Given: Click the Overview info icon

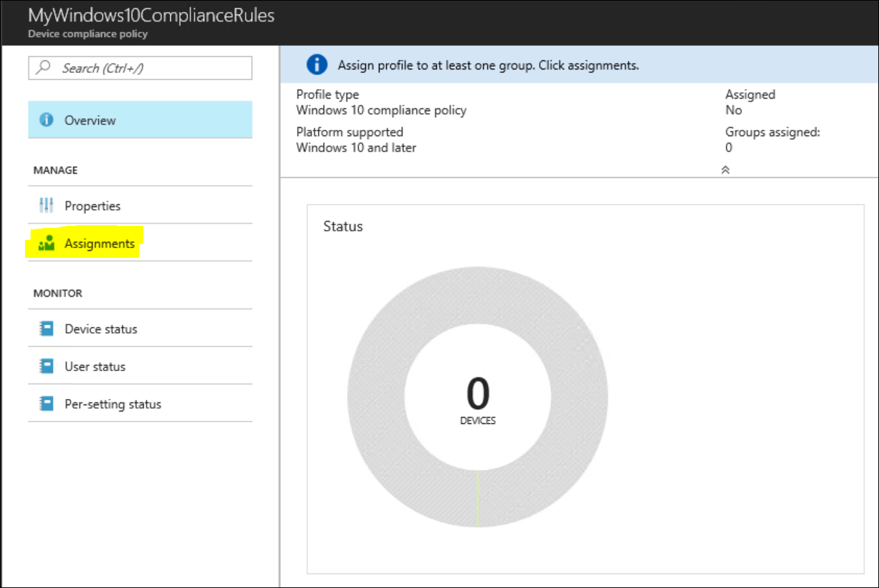Looking at the screenshot, I should point(47,120).
